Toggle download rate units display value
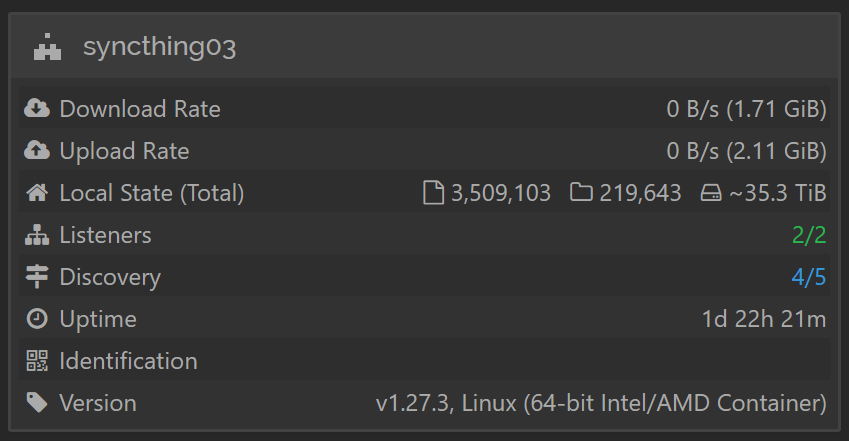 [x=746, y=109]
